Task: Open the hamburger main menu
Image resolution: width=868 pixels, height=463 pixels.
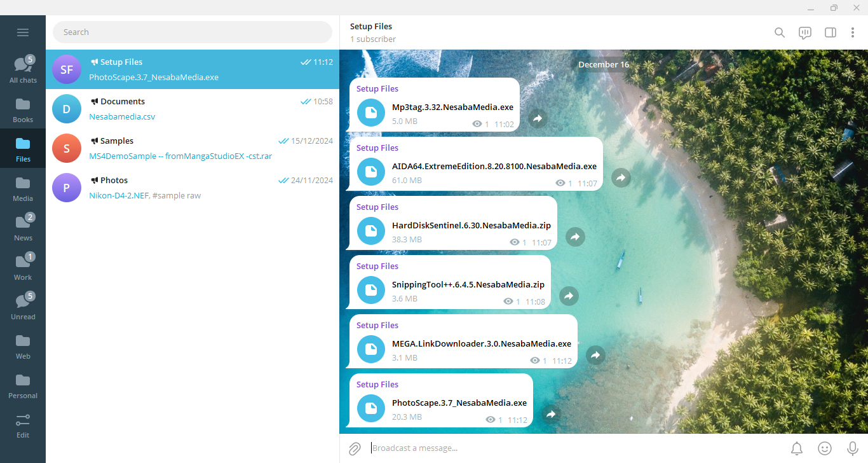Action: pyautogui.click(x=23, y=32)
